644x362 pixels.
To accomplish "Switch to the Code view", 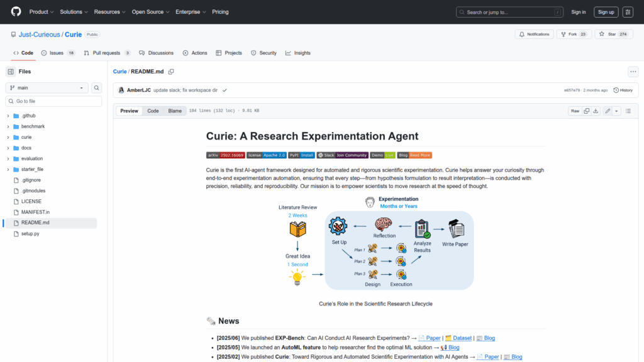I will pyautogui.click(x=153, y=111).
